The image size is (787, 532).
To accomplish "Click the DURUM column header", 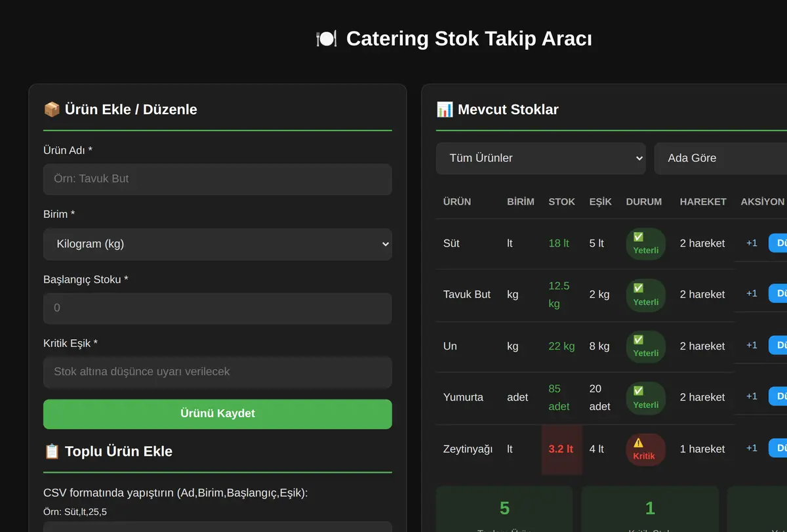I will 644,202.
